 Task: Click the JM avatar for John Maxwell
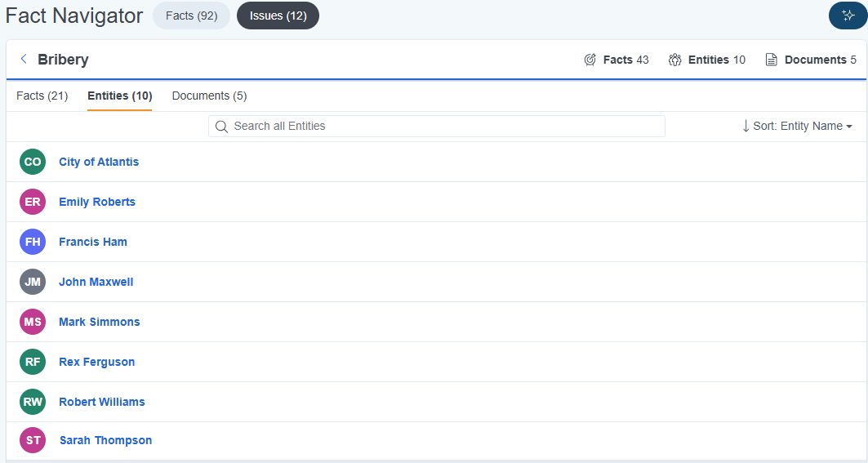33,282
